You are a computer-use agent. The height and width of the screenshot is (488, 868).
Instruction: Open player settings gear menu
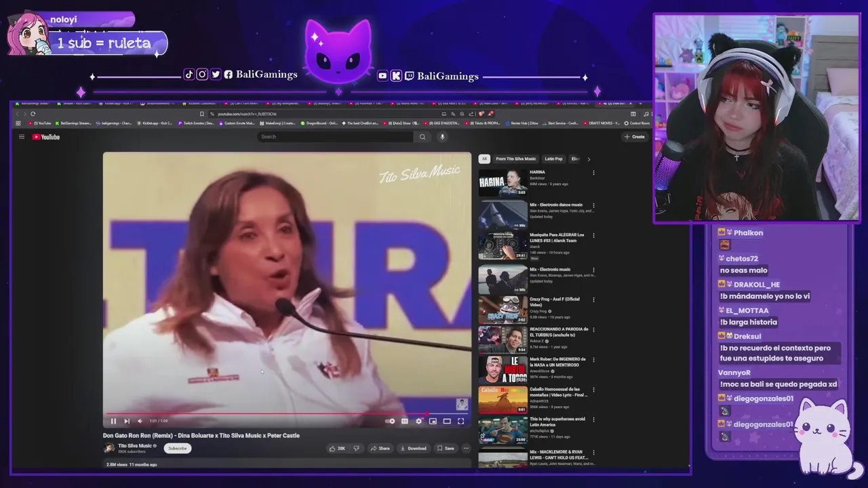419,421
